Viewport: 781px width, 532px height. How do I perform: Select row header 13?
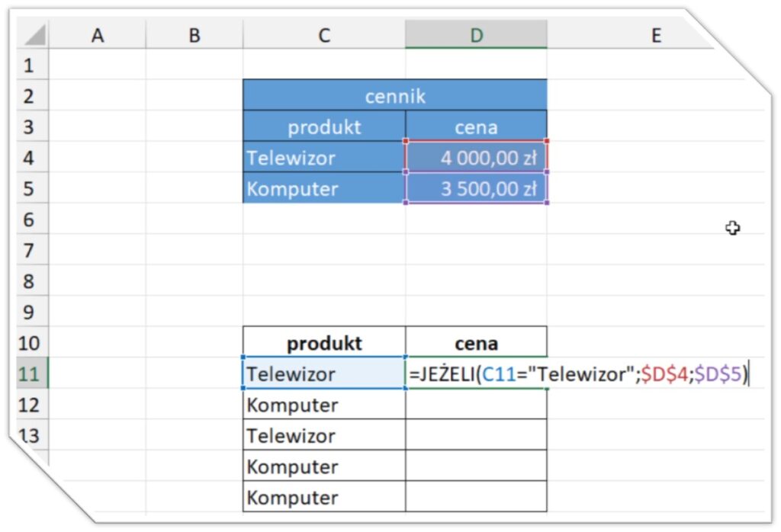pyautogui.click(x=31, y=436)
